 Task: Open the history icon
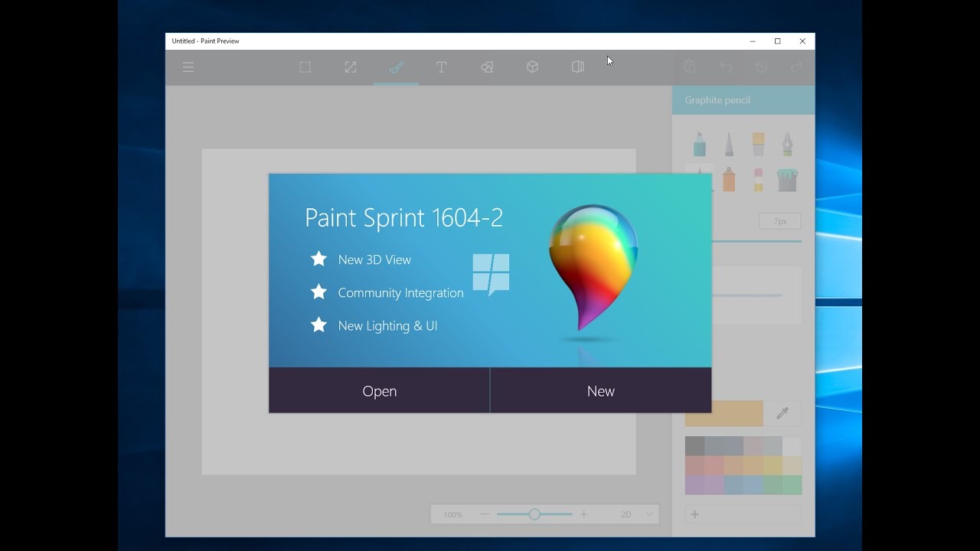(761, 67)
